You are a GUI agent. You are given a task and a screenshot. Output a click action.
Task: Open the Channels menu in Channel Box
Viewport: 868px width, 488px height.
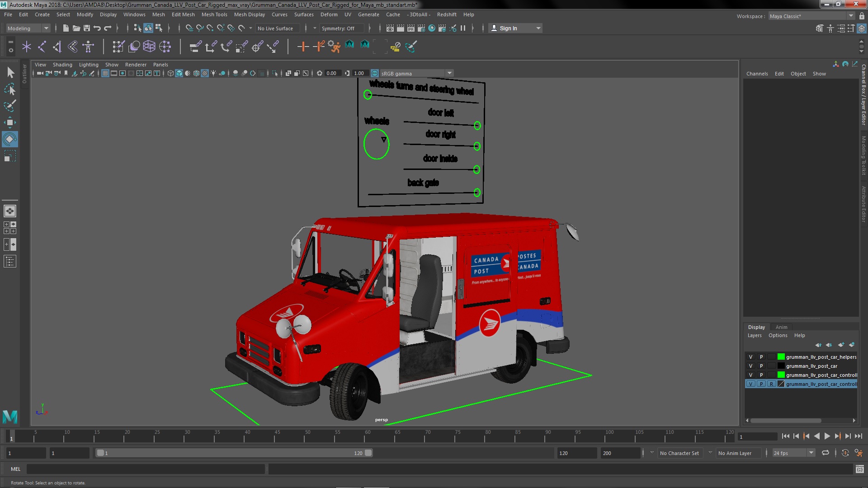[x=757, y=74]
